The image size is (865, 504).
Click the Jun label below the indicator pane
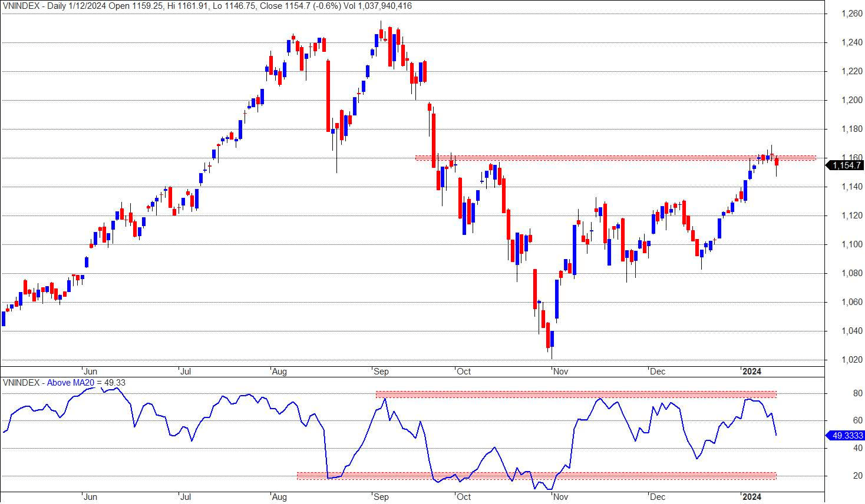click(x=90, y=497)
